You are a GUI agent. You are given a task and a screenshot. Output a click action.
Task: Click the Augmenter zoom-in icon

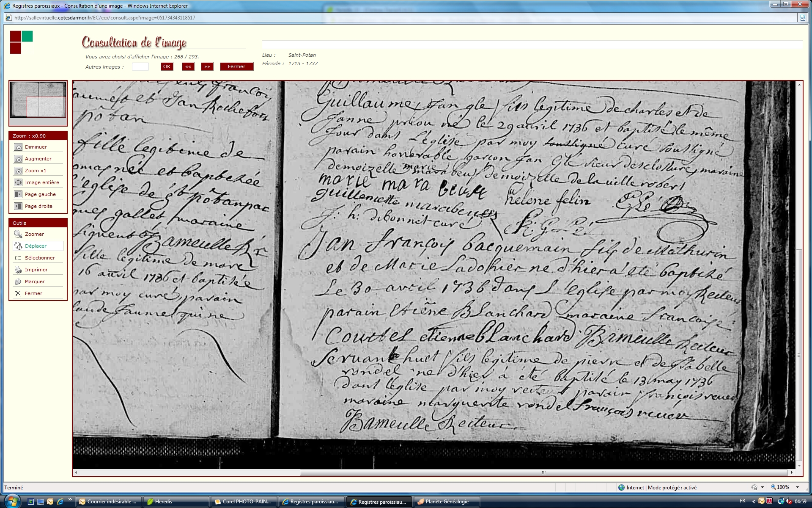18,159
